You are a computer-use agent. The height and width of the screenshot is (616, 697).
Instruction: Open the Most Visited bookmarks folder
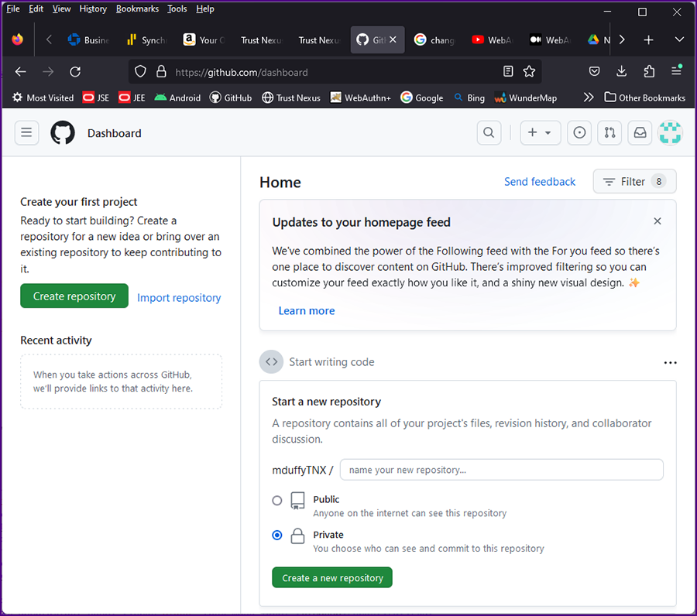[x=43, y=98]
